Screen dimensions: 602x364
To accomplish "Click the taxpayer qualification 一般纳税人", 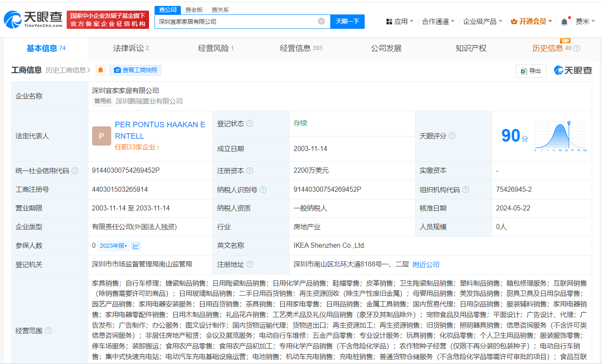I will click(310, 208).
